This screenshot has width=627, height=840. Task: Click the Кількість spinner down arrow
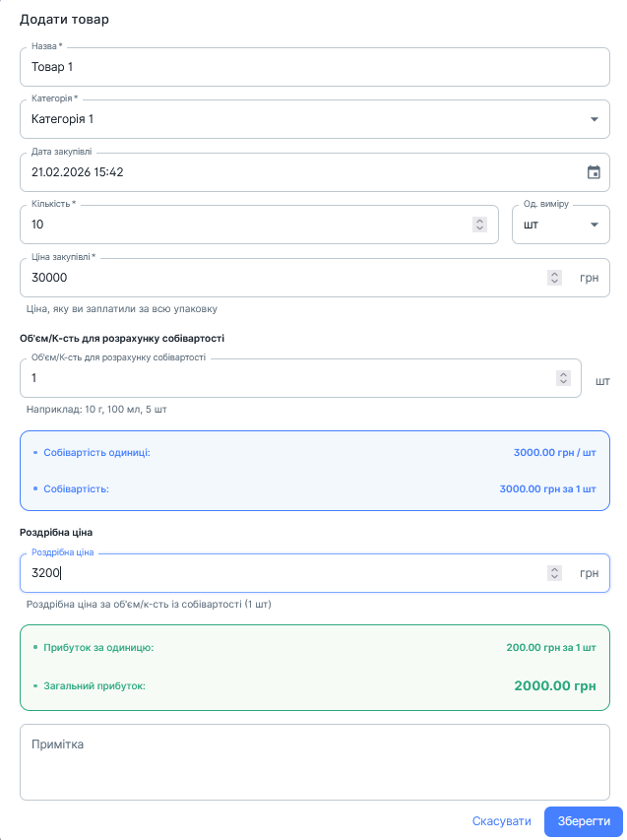point(479,228)
